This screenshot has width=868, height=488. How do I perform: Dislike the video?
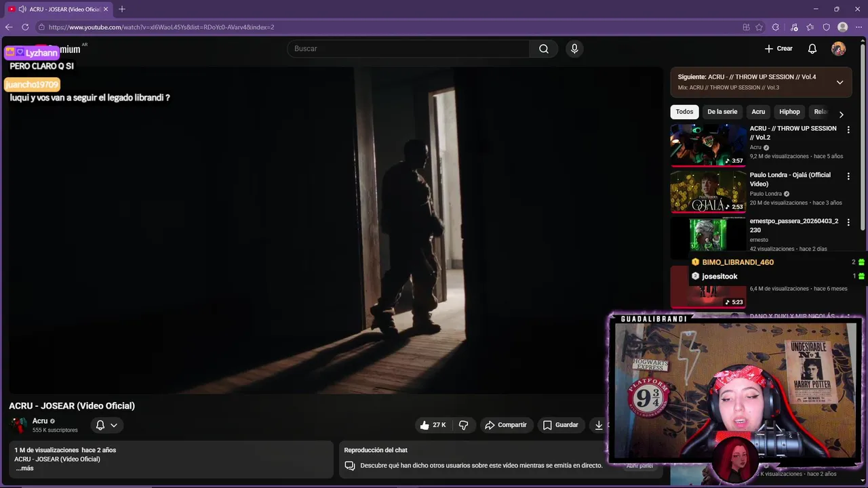[464, 425]
